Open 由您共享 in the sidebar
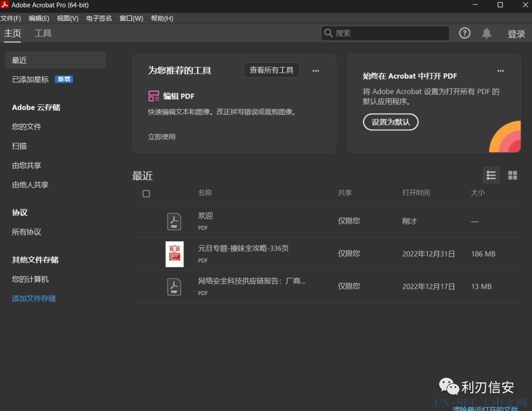Screen dimensions: 532x411 click(27, 166)
